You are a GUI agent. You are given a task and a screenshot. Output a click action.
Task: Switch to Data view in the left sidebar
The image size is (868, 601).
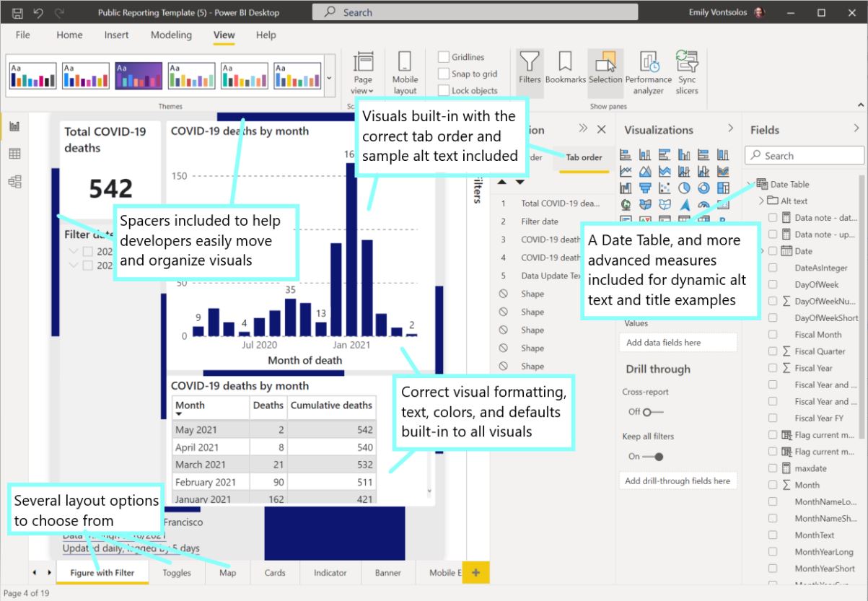pos(14,154)
